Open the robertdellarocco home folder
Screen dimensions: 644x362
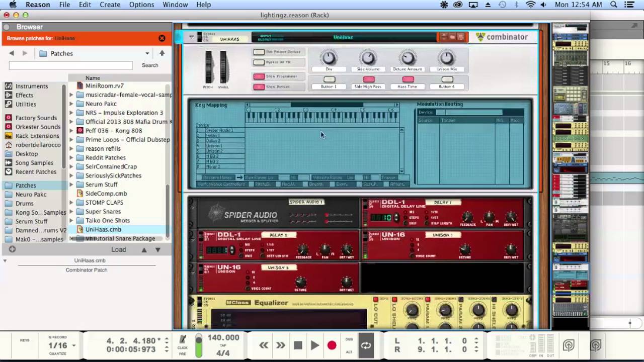pos(38,145)
